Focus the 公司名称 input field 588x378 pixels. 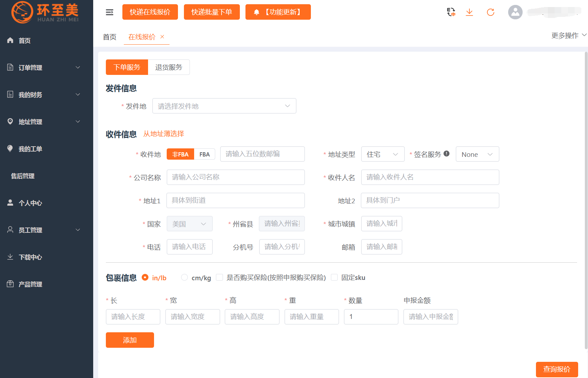[x=236, y=177]
